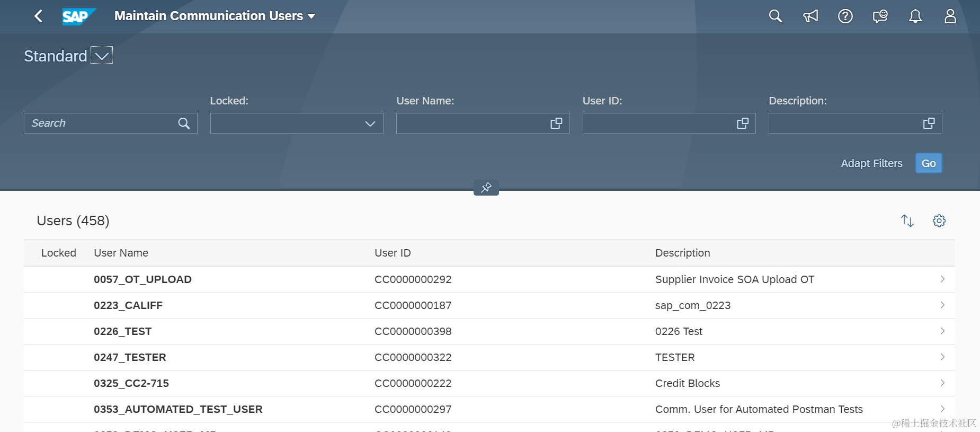Select user 0325_CC2-715
The width and height of the screenshot is (980, 432).
(131, 383)
